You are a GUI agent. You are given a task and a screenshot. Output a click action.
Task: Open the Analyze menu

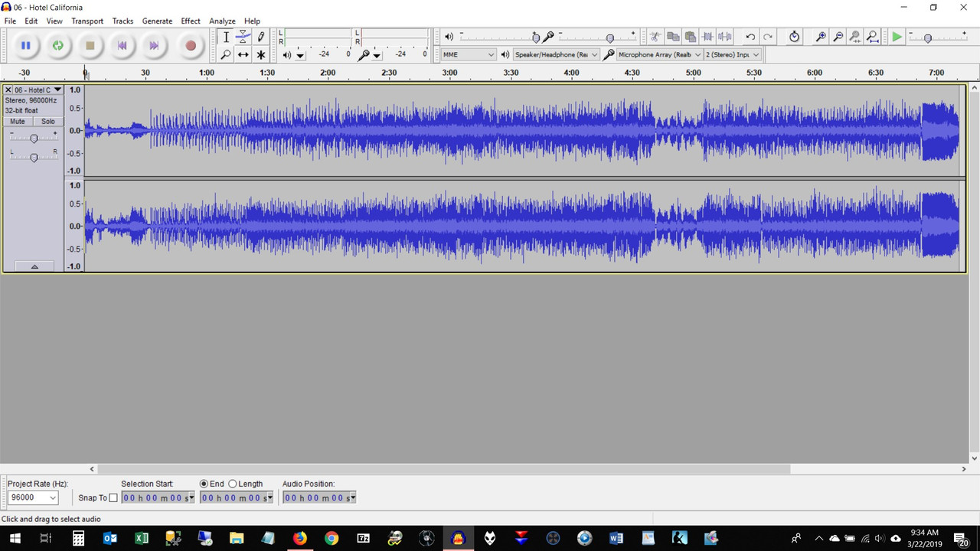click(x=222, y=21)
